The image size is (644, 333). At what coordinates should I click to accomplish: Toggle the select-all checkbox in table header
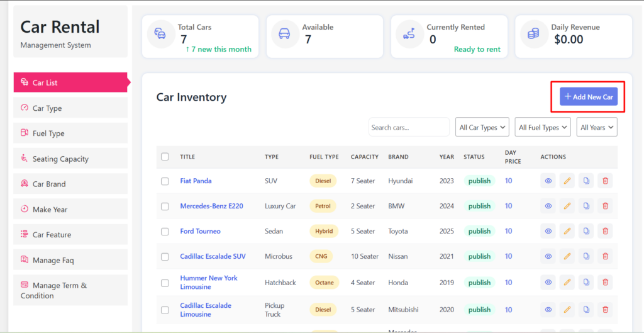pos(165,157)
